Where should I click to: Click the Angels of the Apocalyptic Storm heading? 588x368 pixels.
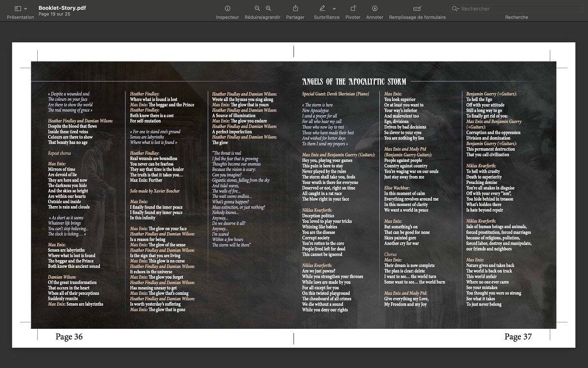point(354,81)
